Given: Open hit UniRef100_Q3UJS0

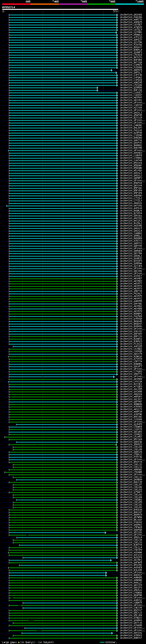Looking at the screenshot, I should click(131, 331).
